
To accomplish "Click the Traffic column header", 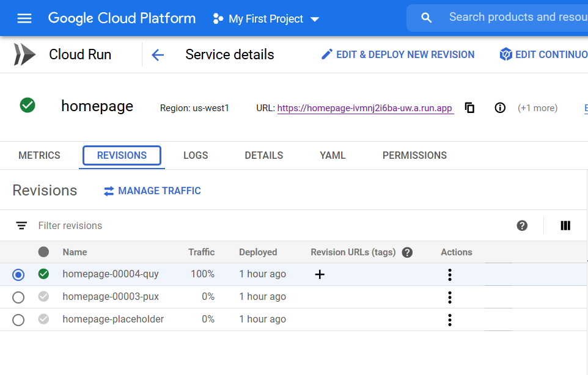I will (201, 252).
